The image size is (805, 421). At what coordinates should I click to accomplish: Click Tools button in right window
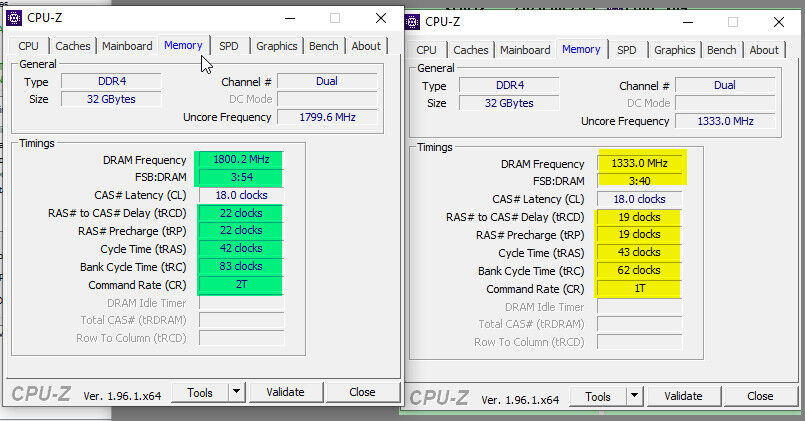coord(598,397)
